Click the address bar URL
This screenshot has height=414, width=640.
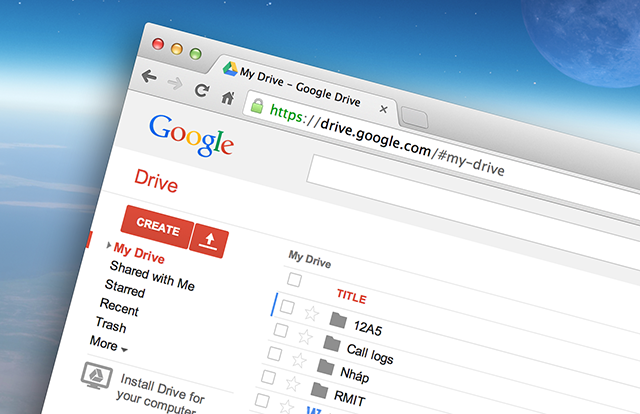387,140
